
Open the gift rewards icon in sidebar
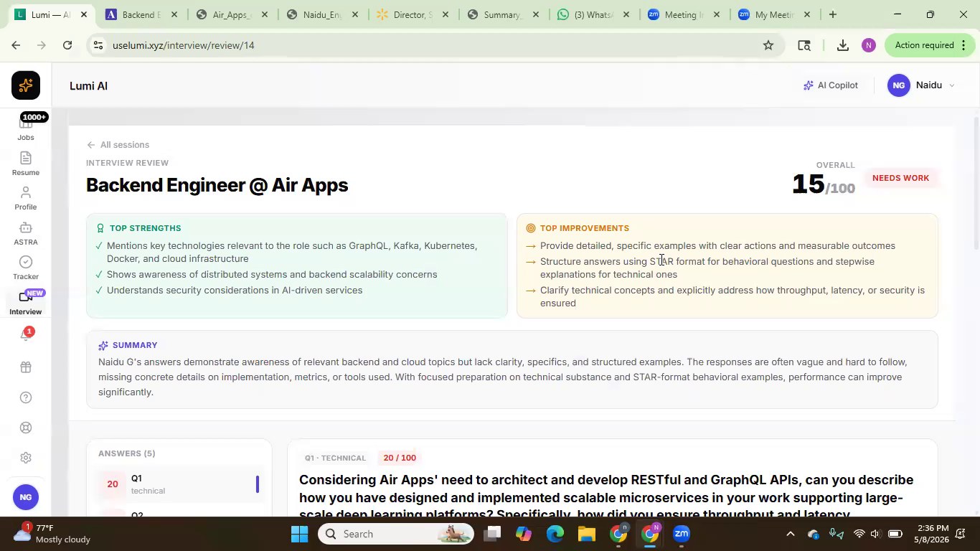(26, 367)
